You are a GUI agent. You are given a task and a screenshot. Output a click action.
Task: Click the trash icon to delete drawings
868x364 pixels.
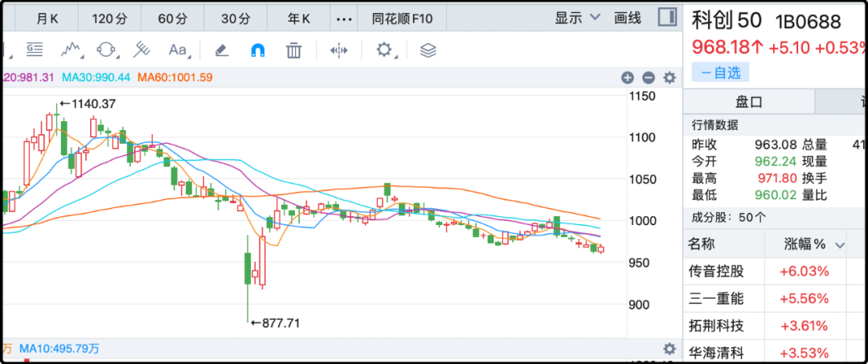(294, 50)
